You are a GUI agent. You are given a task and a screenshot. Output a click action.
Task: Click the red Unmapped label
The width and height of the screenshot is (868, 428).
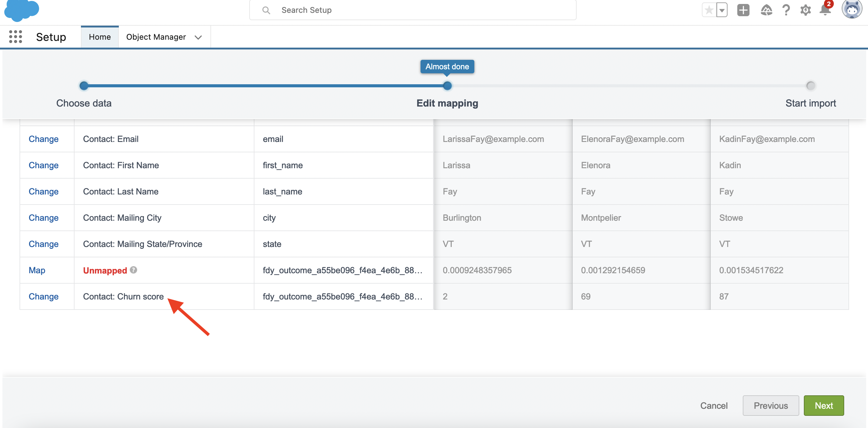(x=105, y=270)
